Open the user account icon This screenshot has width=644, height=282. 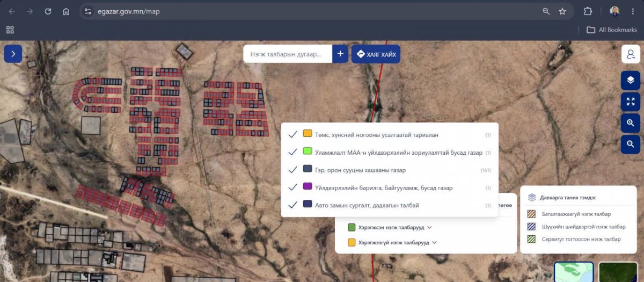click(631, 54)
